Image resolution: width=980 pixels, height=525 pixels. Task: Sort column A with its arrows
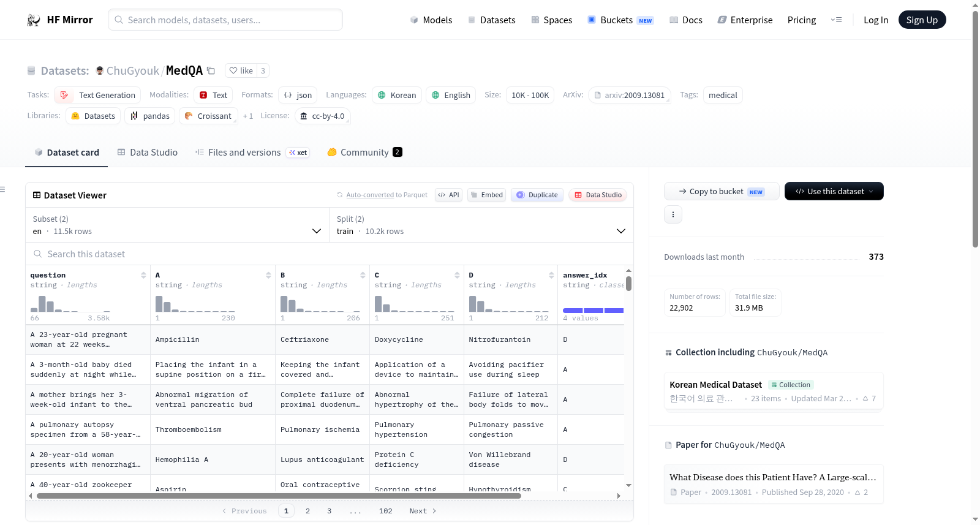pos(268,275)
